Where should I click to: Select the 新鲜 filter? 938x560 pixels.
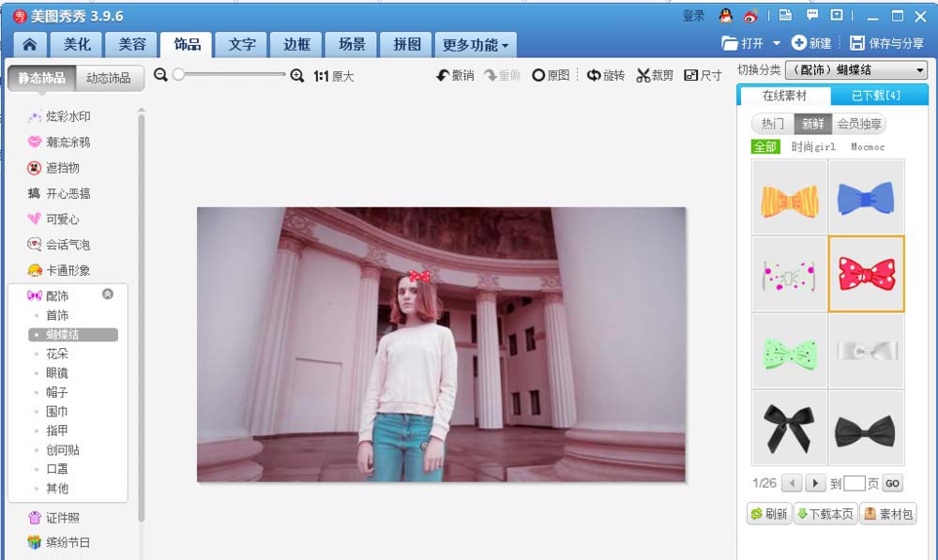(812, 124)
